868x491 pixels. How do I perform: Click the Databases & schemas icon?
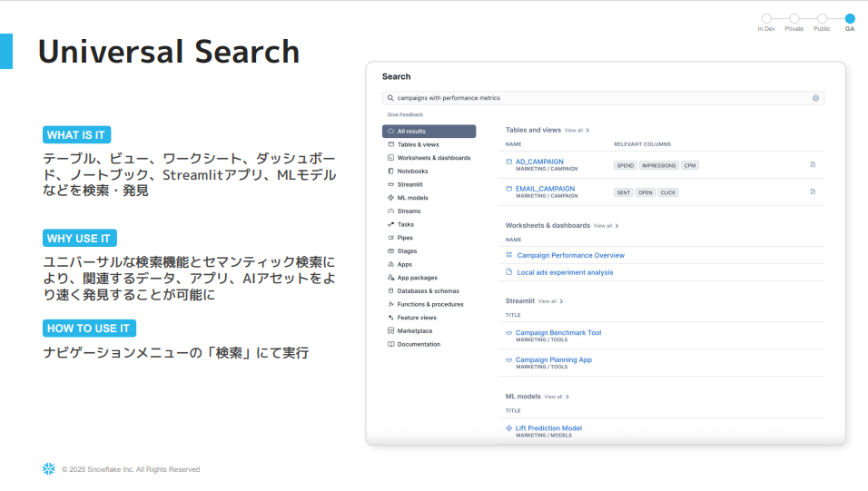pyautogui.click(x=390, y=290)
